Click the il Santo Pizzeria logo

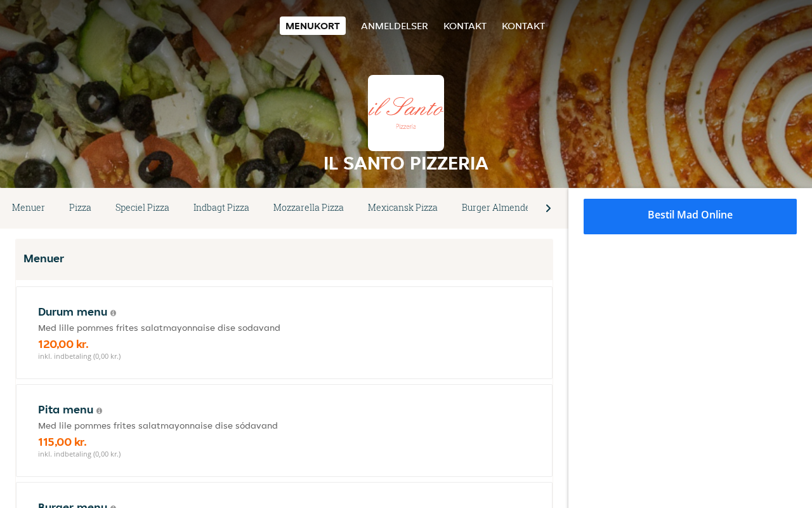(406, 113)
